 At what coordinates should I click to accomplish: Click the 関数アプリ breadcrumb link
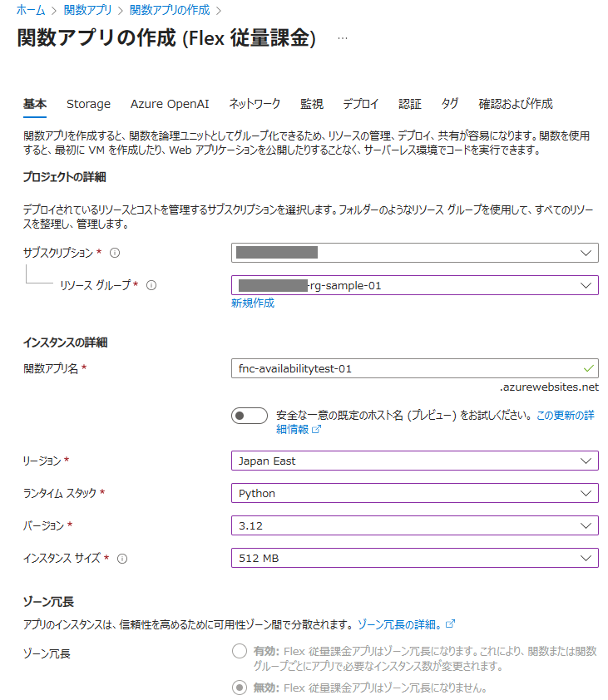click(87, 10)
